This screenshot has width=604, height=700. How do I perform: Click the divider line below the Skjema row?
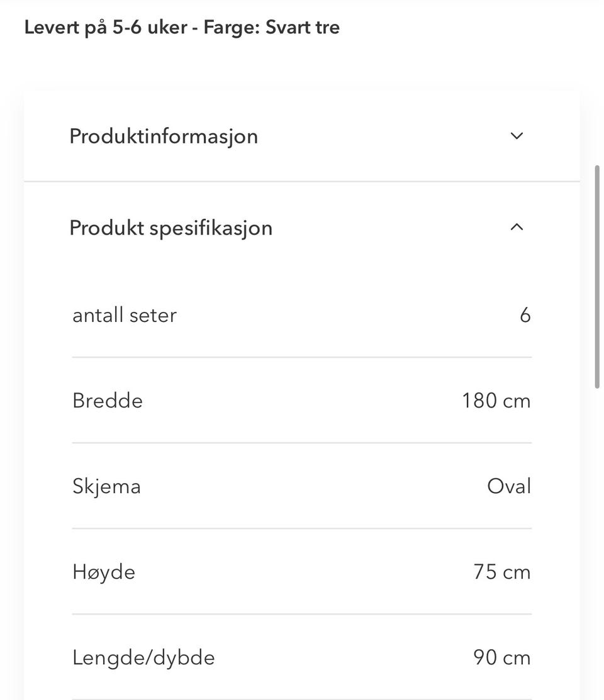pyautogui.click(x=302, y=528)
